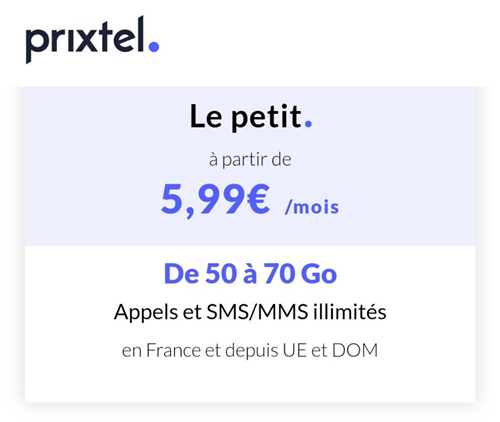The image size is (500, 422).
Task: Click the word France
Action: pos(173,350)
